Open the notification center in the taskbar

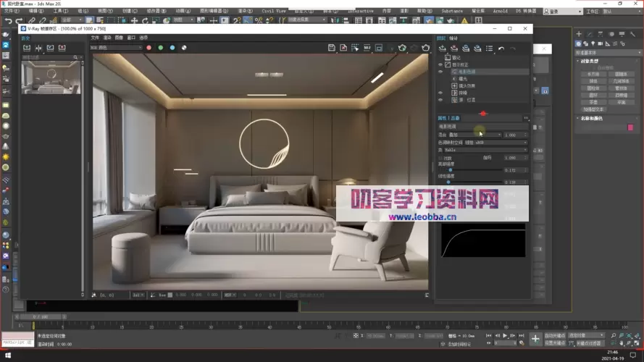click(x=633, y=355)
